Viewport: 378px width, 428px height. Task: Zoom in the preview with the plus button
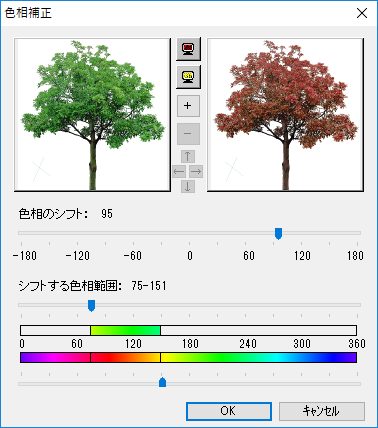(x=188, y=106)
